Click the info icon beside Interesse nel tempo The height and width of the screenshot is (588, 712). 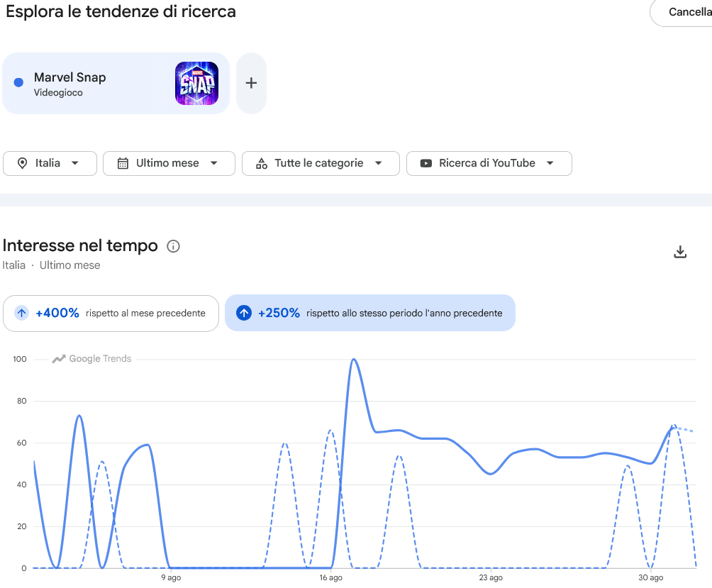(174, 246)
